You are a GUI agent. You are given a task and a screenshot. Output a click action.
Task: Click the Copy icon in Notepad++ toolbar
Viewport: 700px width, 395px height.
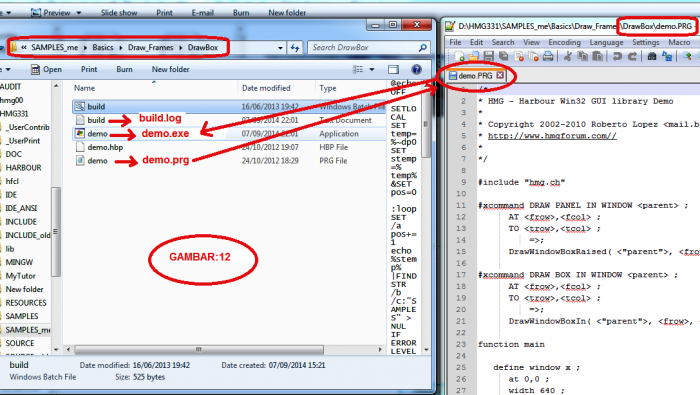583,56
